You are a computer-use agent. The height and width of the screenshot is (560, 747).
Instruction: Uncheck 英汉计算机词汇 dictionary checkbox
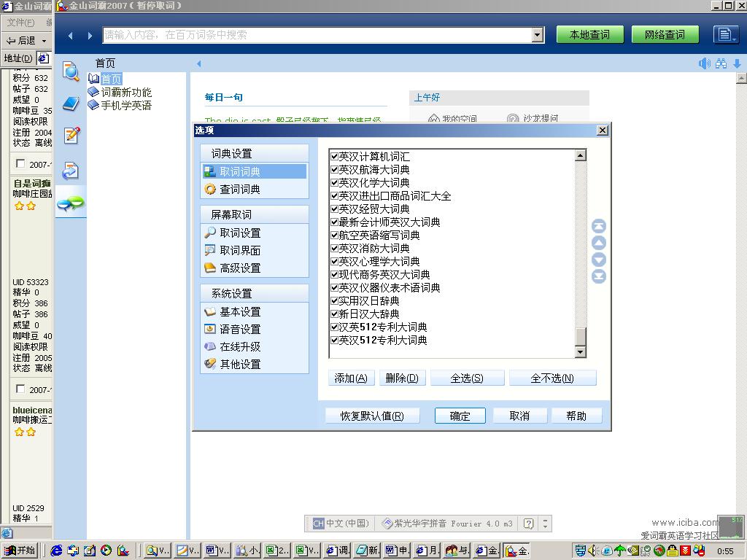334,157
